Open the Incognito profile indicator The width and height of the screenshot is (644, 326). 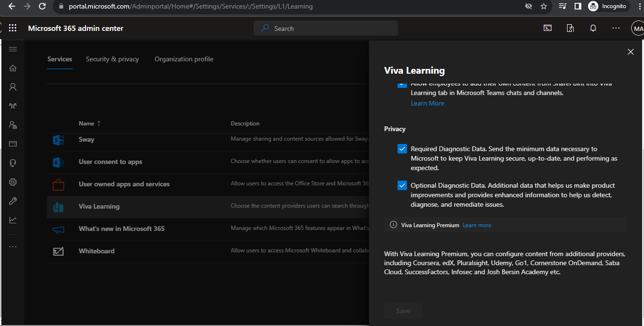coord(609,6)
